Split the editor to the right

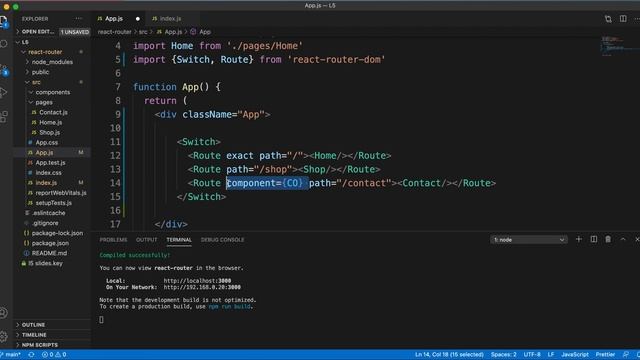623,19
